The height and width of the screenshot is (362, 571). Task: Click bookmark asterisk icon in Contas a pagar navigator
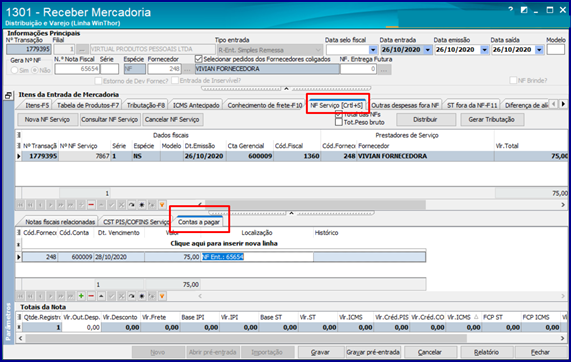[x=142, y=296]
